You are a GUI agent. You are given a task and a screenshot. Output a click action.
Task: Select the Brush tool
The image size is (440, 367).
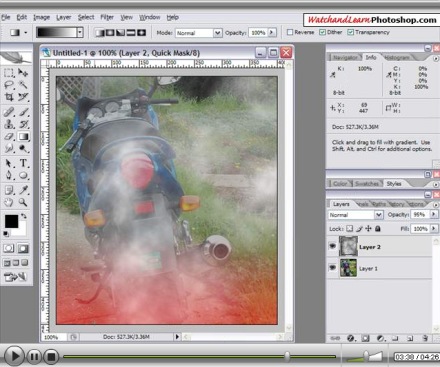point(23,112)
